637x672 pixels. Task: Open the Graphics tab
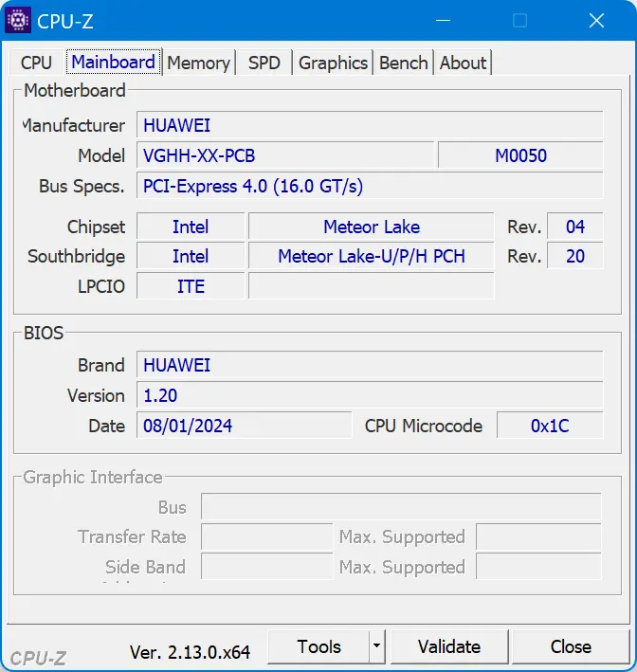[x=333, y=63]
